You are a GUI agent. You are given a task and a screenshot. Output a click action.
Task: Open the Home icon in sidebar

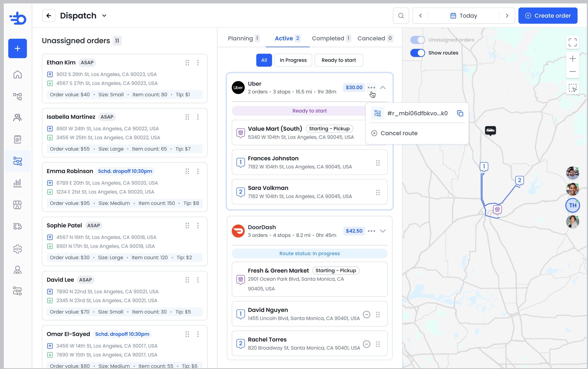click(x=17, y=74)
